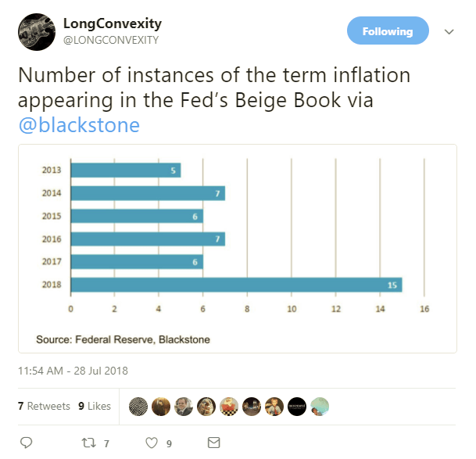Send tweet via envelope message icon
The image size is (476, 459).
(213, 443)
